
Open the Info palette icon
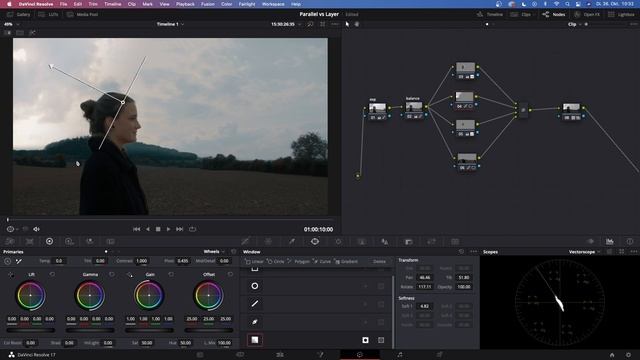tap(630, 241)
